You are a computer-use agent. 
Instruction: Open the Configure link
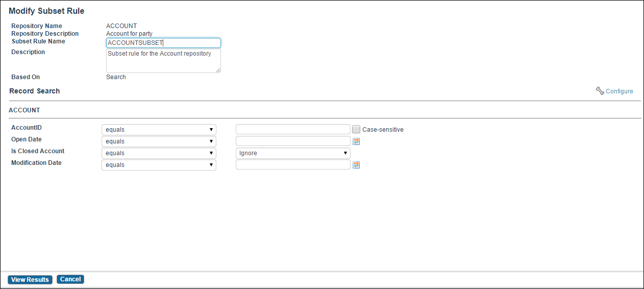tap(620, 91)
